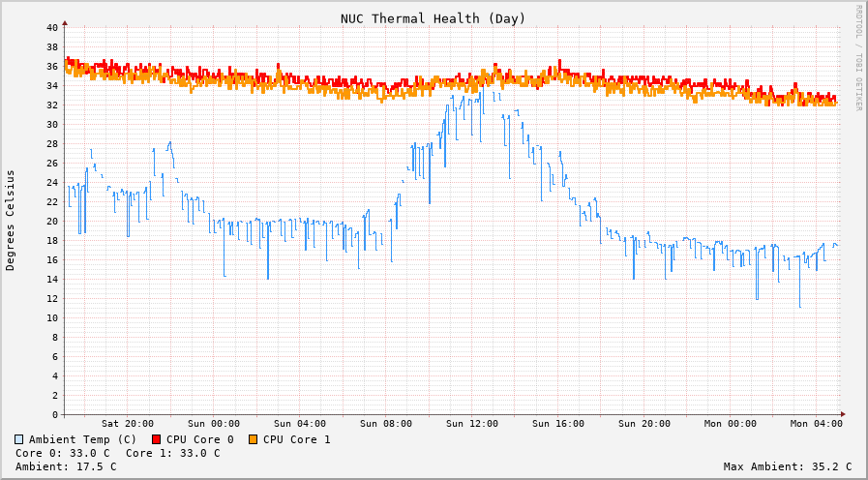Click the 'Sun 00:00' time axis label
Screen dimensions: 868x480
[x=214, y=424]
